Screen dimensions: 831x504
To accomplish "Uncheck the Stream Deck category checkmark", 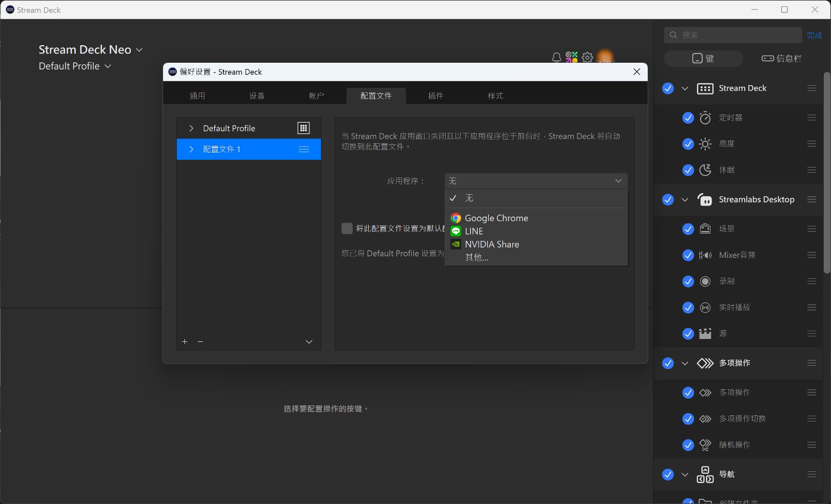I will tap(668, 89).
